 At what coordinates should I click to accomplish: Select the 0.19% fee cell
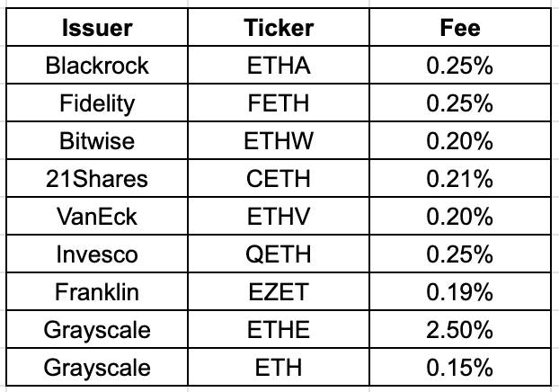460,292
